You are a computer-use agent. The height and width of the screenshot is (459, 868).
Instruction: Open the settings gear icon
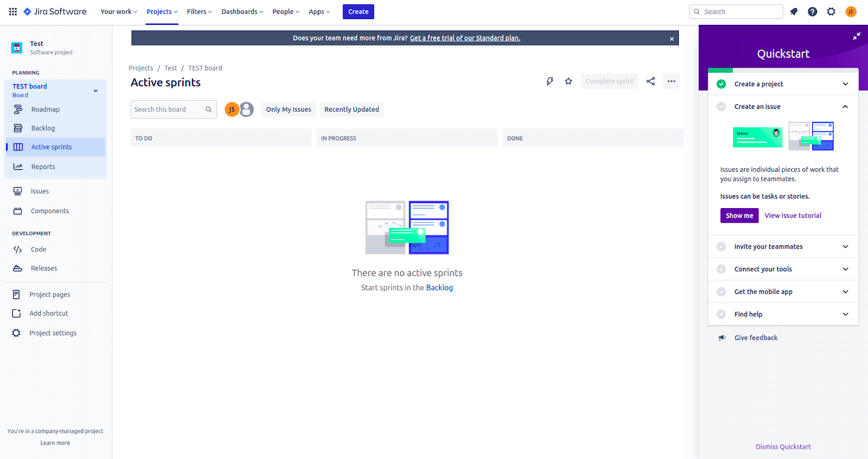point(831,12)
